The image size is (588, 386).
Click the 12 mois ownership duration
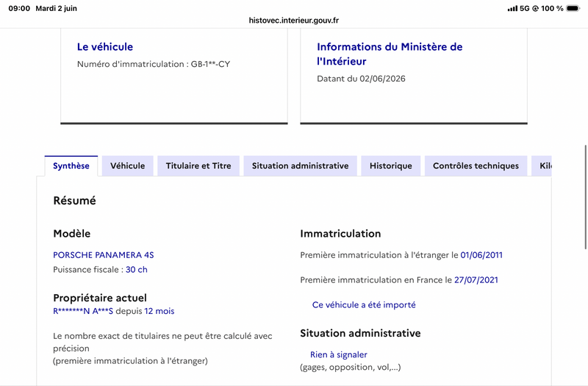[159, 311]
